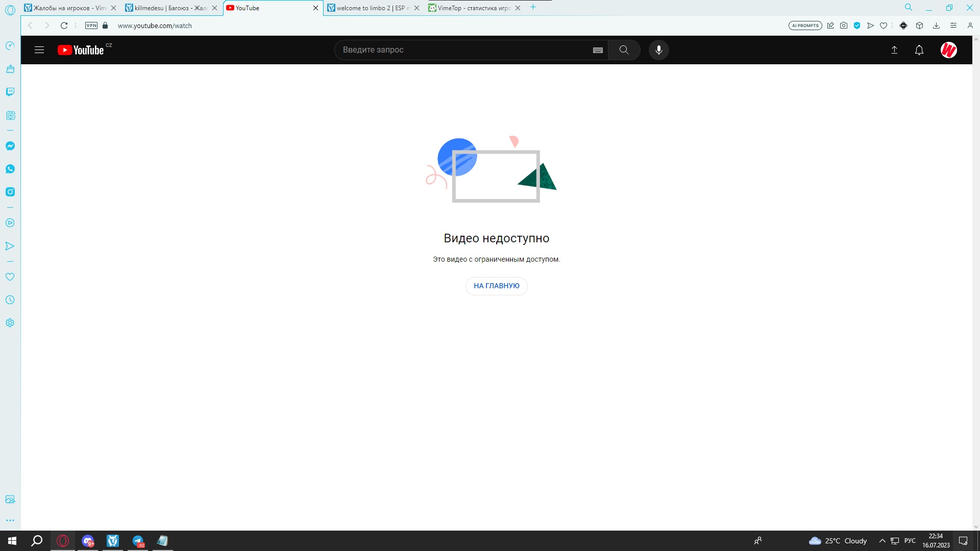Open the YouTube account avatar menu

coord(948,50)
